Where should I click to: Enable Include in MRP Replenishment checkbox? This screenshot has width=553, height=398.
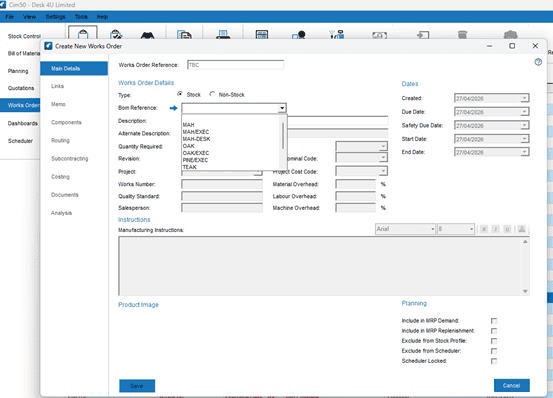click(494, 331)
